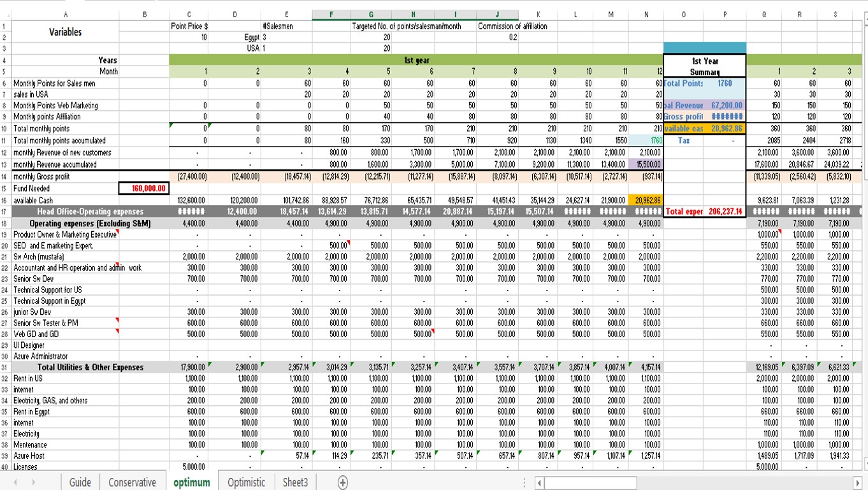Select row header 17
The height and width of the screenshot is (490, 868).
(x=6, y=212)
